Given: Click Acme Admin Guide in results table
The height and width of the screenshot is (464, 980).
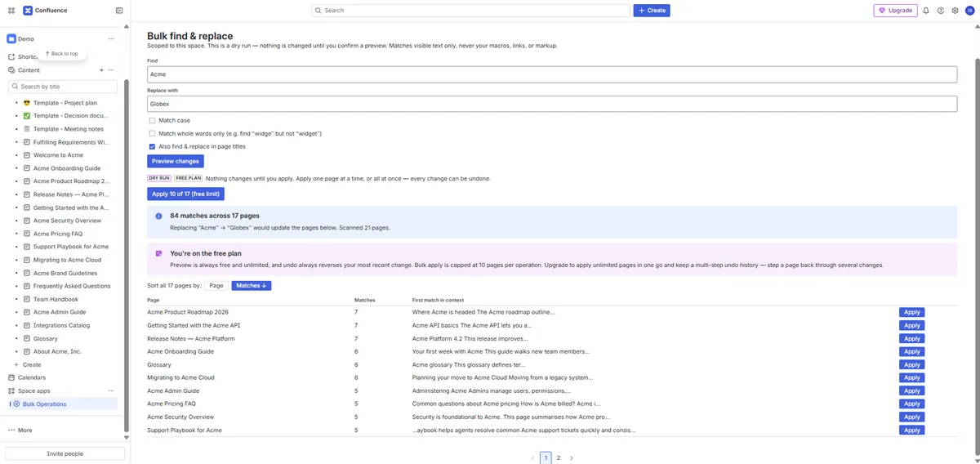Looking at the screenshot, I should click(x=173, y=390).
